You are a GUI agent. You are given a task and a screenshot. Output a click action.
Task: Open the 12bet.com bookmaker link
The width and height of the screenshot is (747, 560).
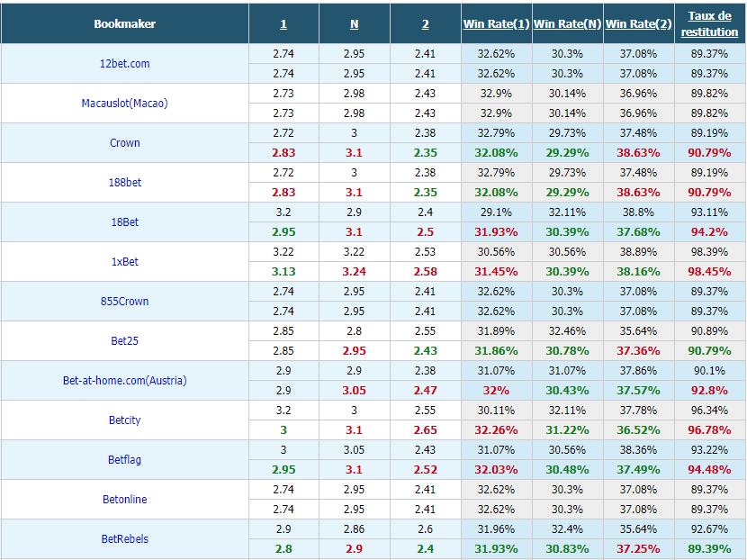[x=124, y=63]
